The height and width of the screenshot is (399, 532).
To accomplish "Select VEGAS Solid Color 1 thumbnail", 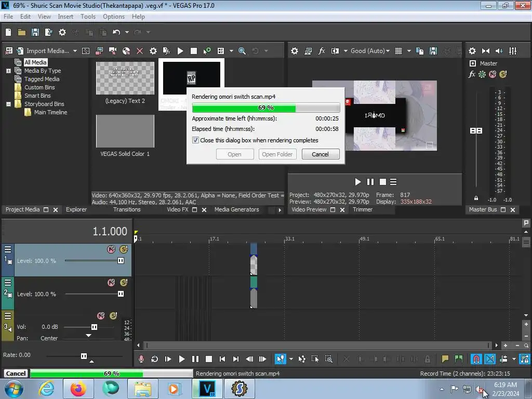I will pos(125,131).
